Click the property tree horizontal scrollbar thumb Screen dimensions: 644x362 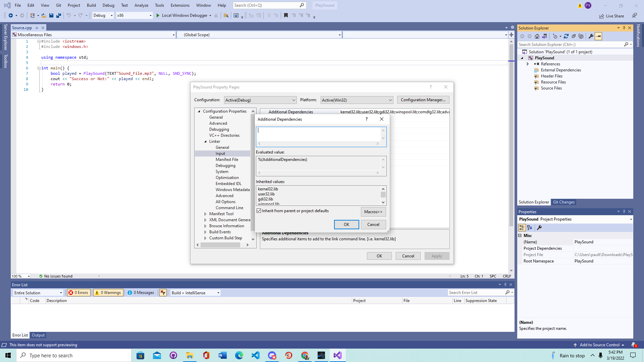[x=220, y=245]
